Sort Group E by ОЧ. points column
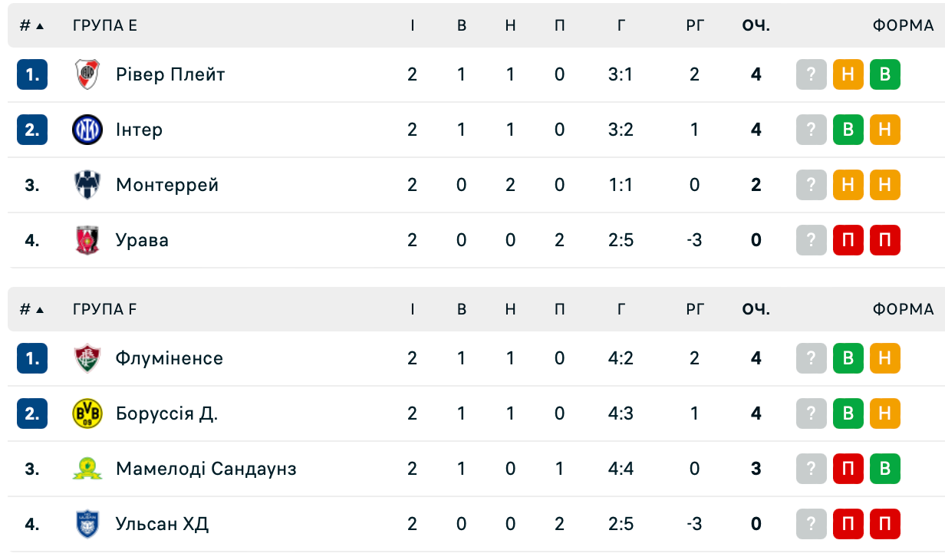Screen dimensions: 945x560 coord(756,25)
